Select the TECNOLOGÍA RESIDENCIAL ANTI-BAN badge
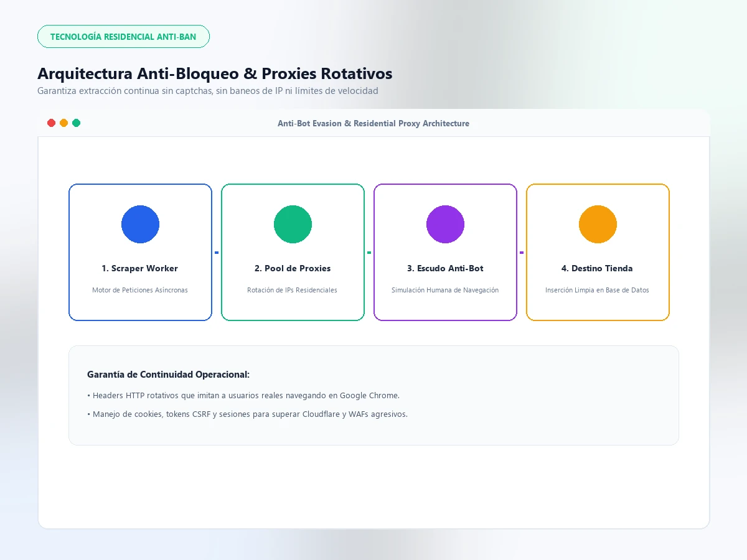 (x=123, y=37)
